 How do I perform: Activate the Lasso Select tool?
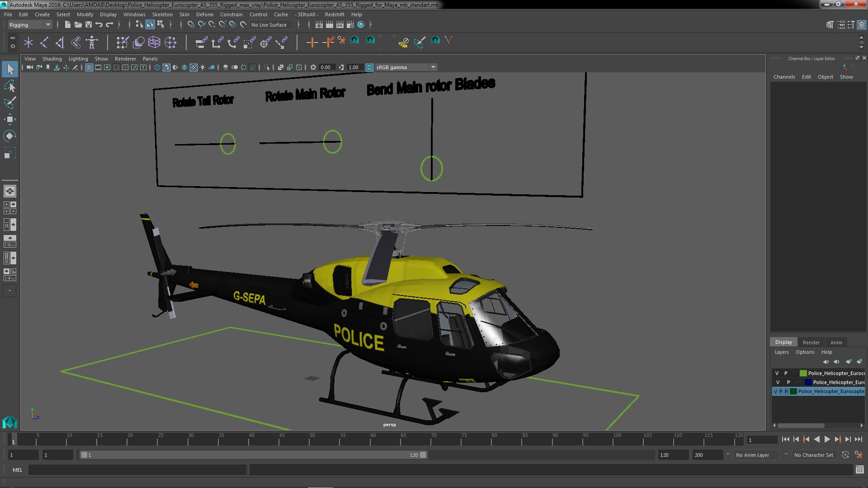point(10,86)
